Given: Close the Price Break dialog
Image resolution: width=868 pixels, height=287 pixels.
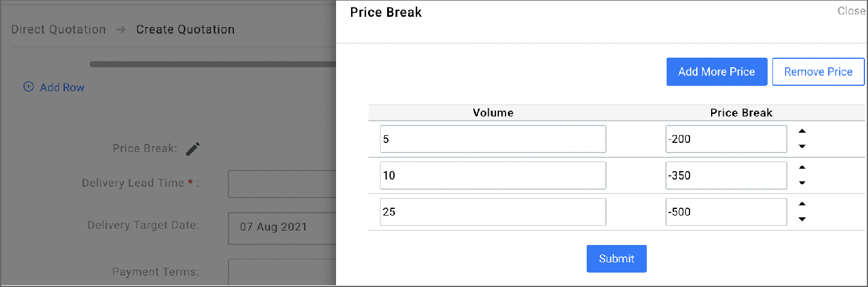Looking at the screenshot, I should pos(852,11).
